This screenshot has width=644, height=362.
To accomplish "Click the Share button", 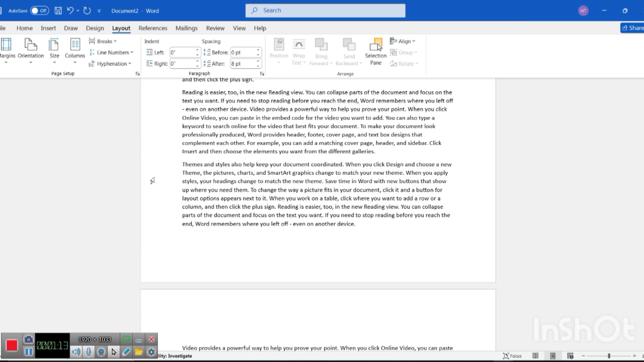I will [632, 28].
